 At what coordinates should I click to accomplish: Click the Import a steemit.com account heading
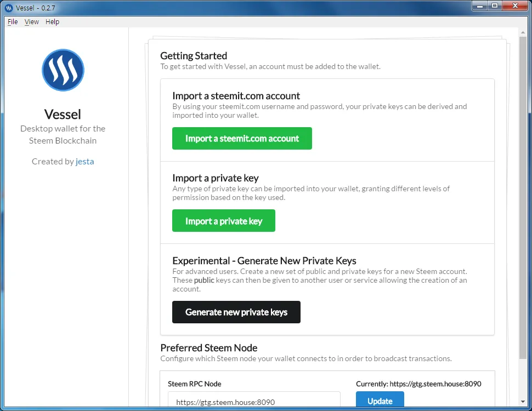coord(236,96)
